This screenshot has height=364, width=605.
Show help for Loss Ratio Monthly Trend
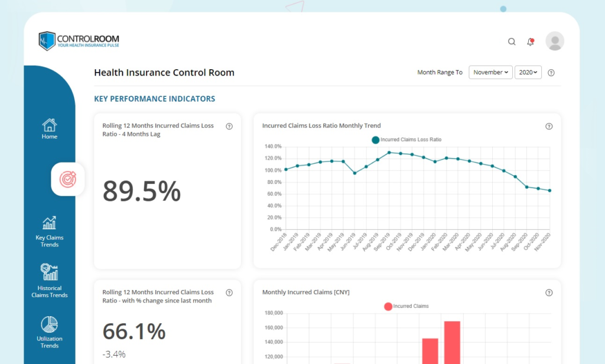(549, 126)
